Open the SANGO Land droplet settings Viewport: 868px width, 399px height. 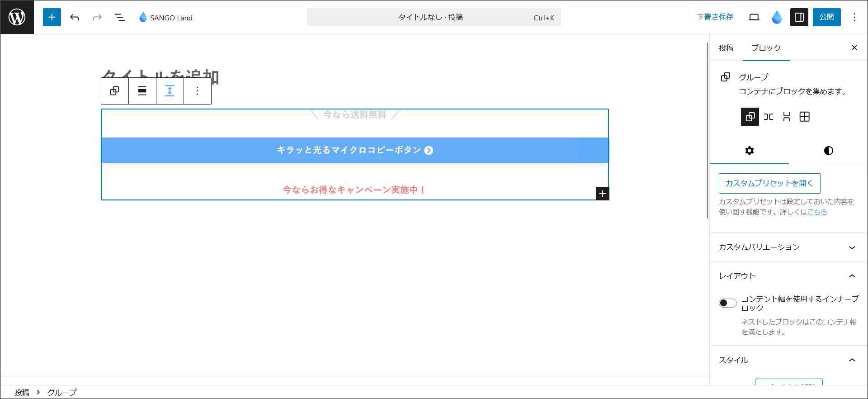(777, 17)
